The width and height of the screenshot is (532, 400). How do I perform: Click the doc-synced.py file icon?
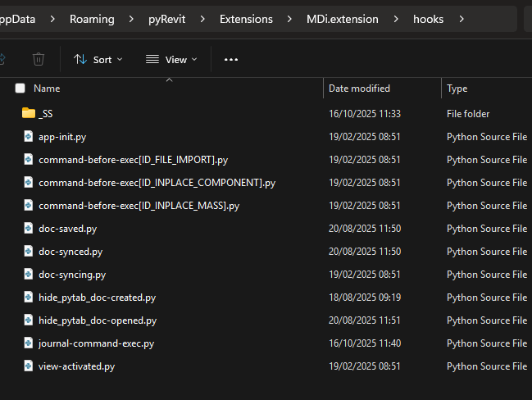coord(29,251)
